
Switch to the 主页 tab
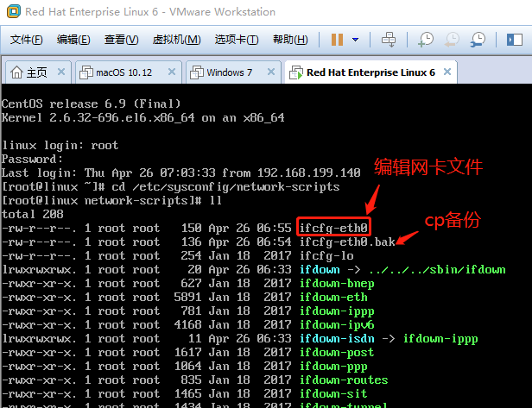[x=37, y=72]
